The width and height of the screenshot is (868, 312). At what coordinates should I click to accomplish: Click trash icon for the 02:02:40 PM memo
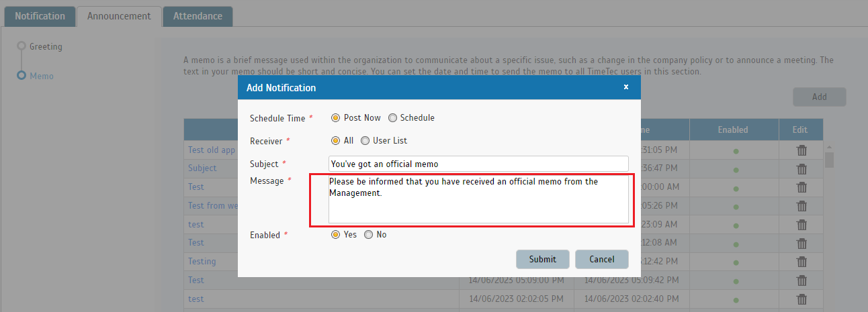click(801, 299)
